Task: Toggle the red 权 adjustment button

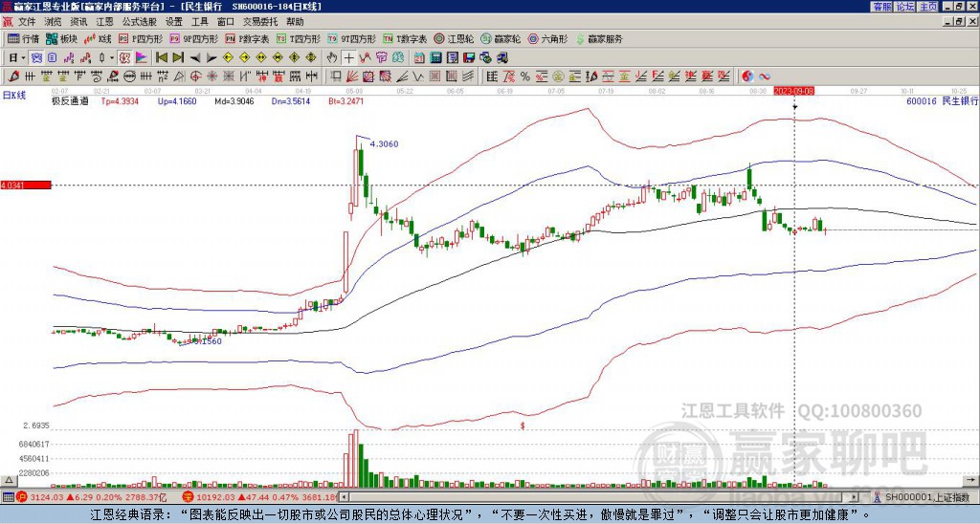Action: click(125, 58)
